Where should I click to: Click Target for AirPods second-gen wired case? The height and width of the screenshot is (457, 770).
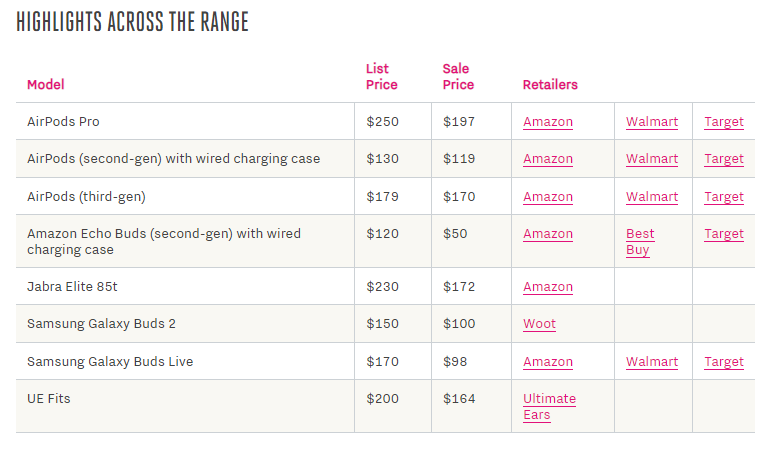[x=724, y=159]
